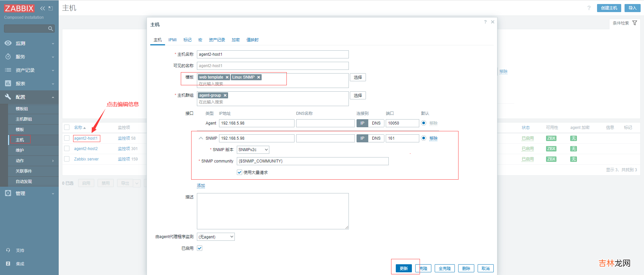Click the 配置 wrench icon
The width and height of the screenshot is (644, 275).
tap(8, 97)
